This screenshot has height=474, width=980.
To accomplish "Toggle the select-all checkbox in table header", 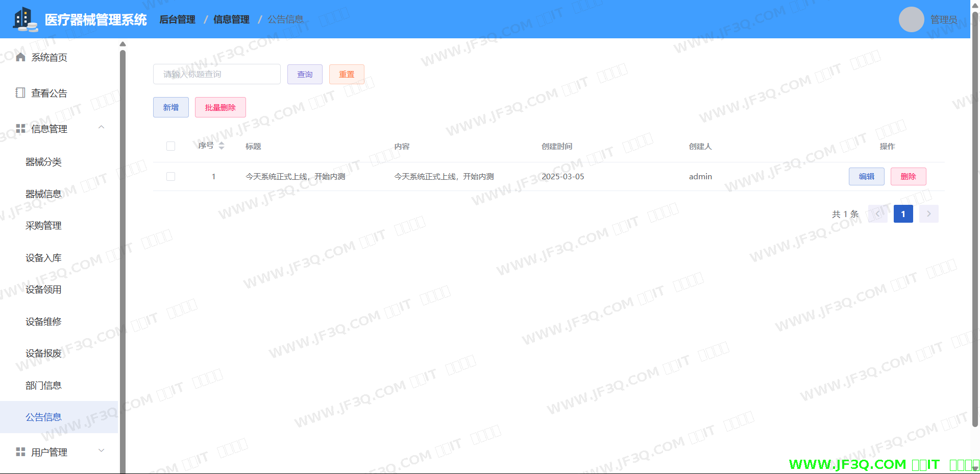I will coord(171,147).
